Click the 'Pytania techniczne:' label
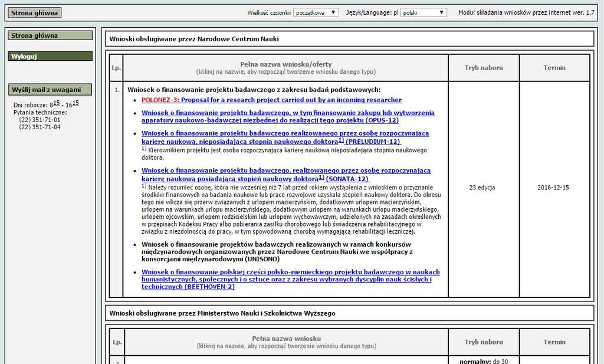 40,113
